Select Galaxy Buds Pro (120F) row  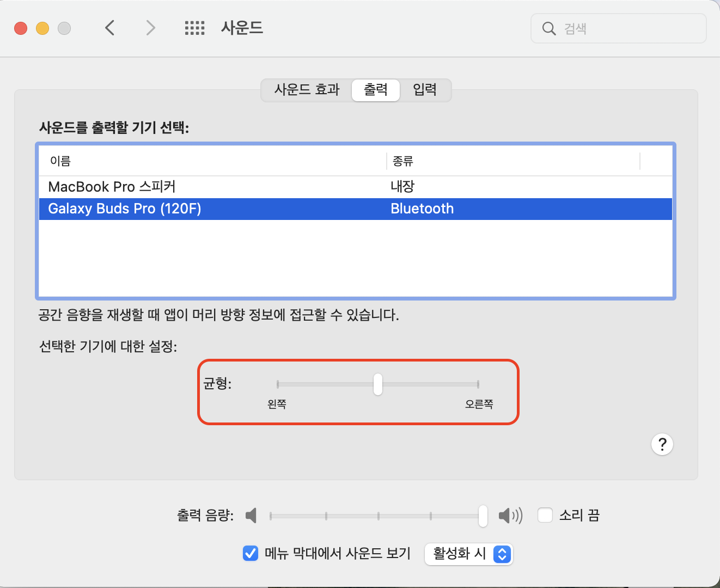(356, 209)
